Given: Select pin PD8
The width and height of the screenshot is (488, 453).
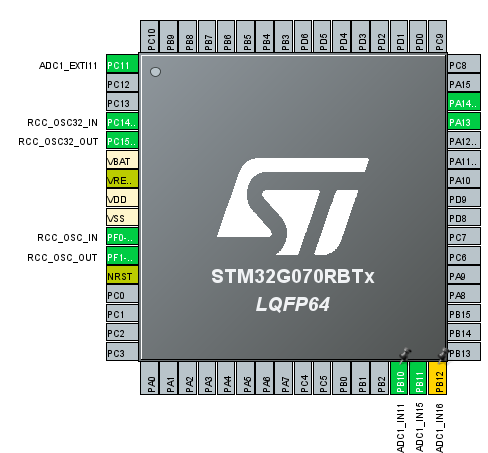Looking at the screenshot, I should pyautogui.click(x=464, y=218).
